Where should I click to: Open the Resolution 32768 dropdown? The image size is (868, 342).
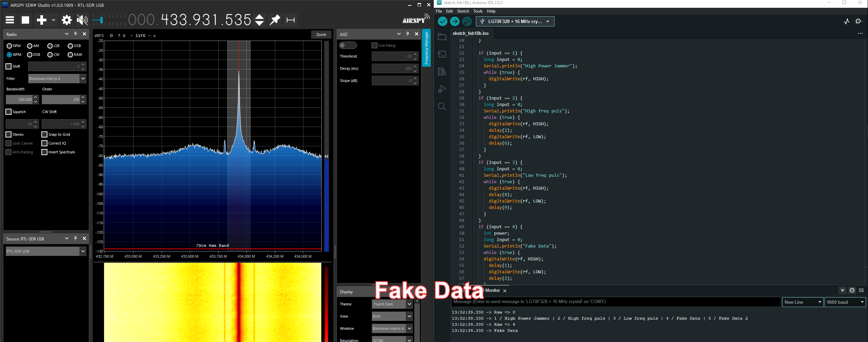[392, 339]
